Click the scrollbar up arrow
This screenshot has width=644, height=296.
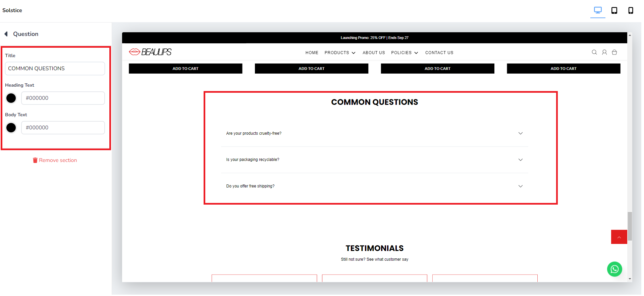[x=630, y=35]
